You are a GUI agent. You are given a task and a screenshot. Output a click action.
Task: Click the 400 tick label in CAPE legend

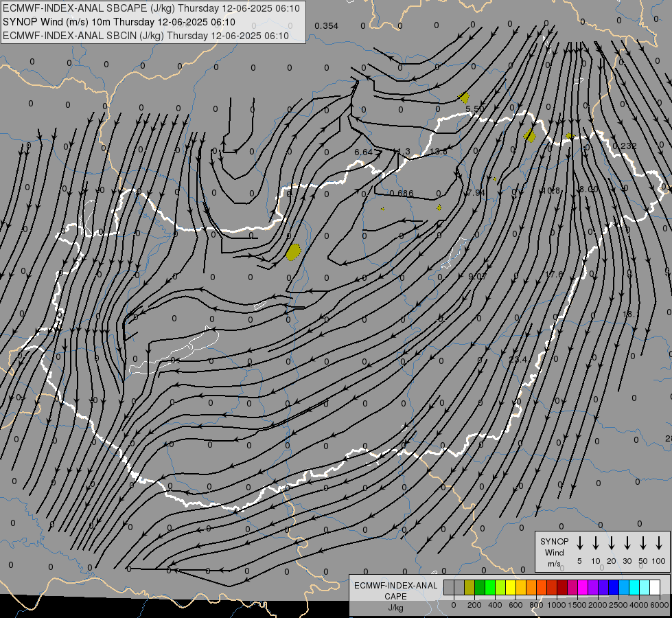coord(495,605)
